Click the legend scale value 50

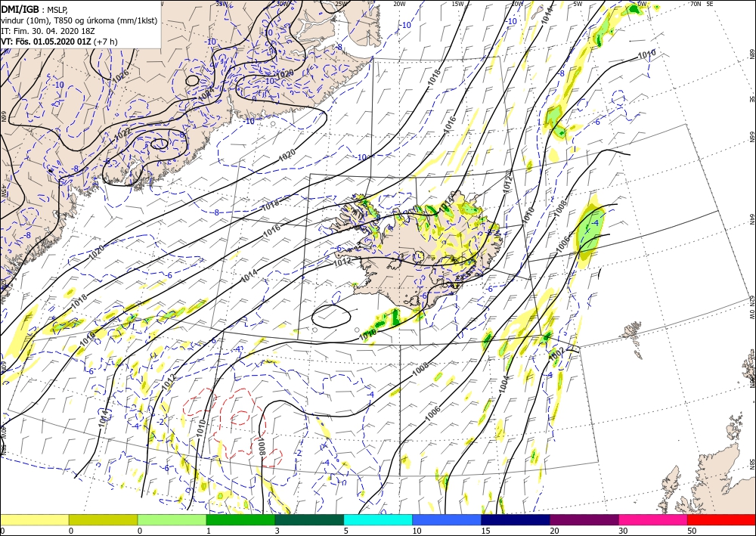click(x=692, y=531)
